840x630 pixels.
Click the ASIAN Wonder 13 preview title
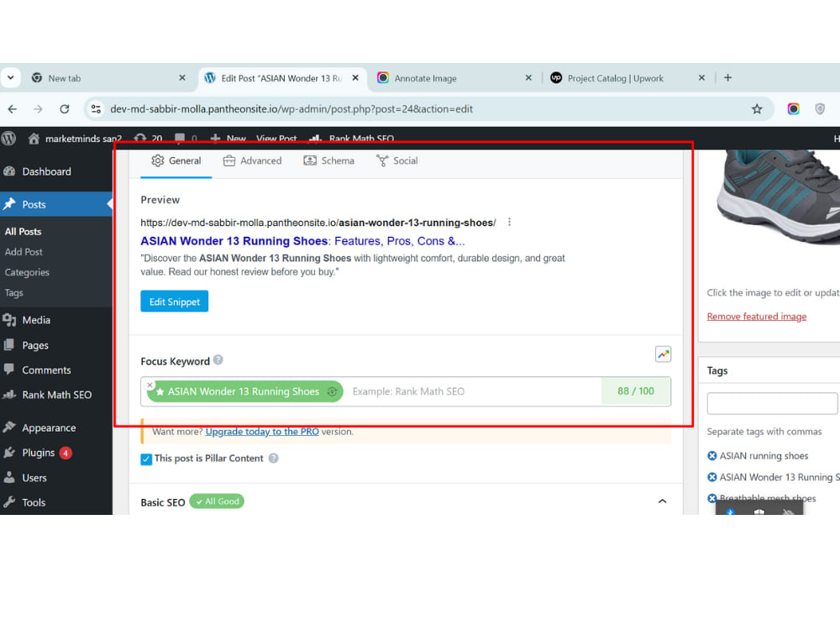point(302,241)
